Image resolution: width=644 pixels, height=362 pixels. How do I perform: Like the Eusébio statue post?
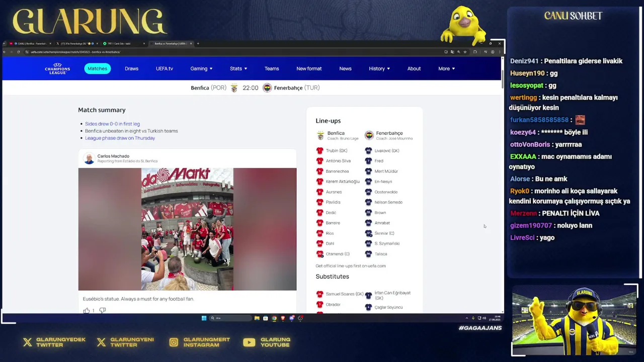tap(87, 311)
